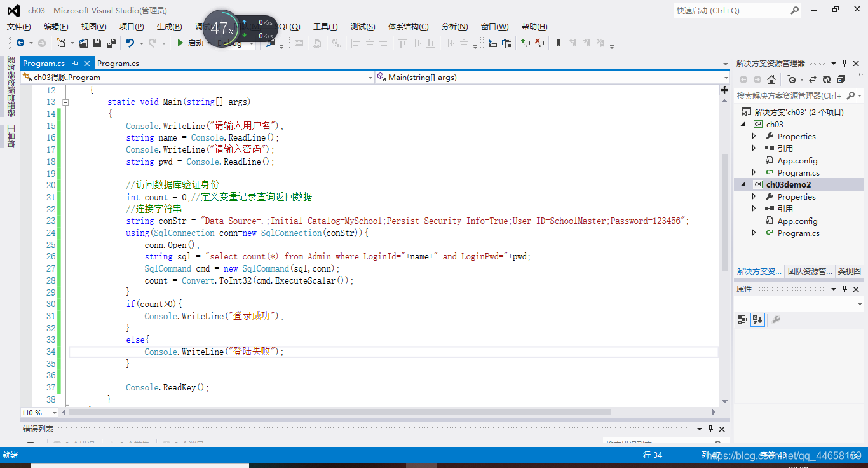Refresh the Solution Explorer tree
Image resolution: width=868 pixels, height=468 pixels.
point(827,79)
